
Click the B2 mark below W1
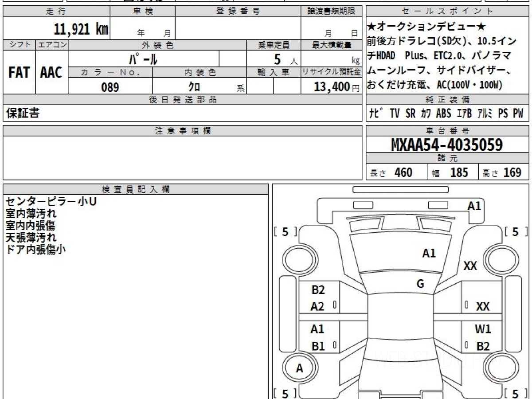coord(483,346)
